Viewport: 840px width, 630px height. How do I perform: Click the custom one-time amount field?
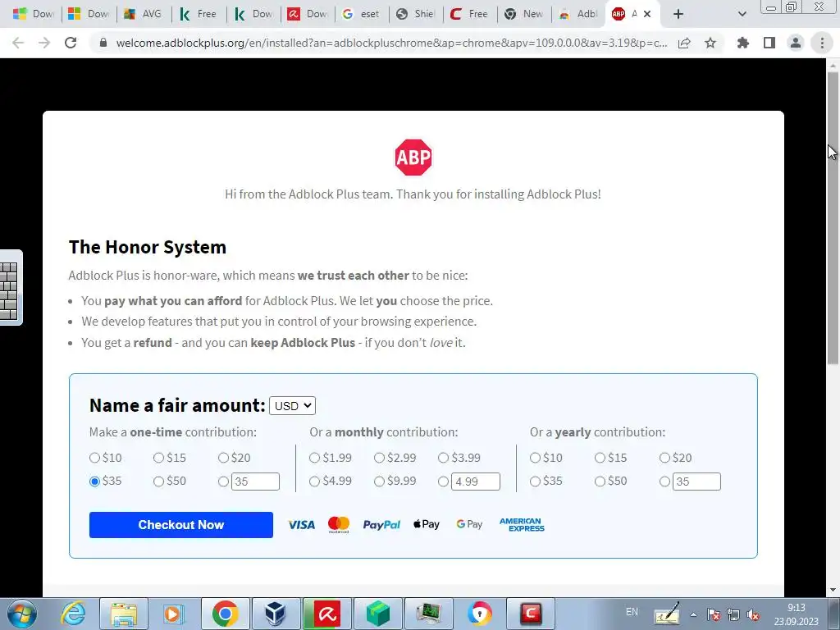pyautogui.click(x=255, y=482)
